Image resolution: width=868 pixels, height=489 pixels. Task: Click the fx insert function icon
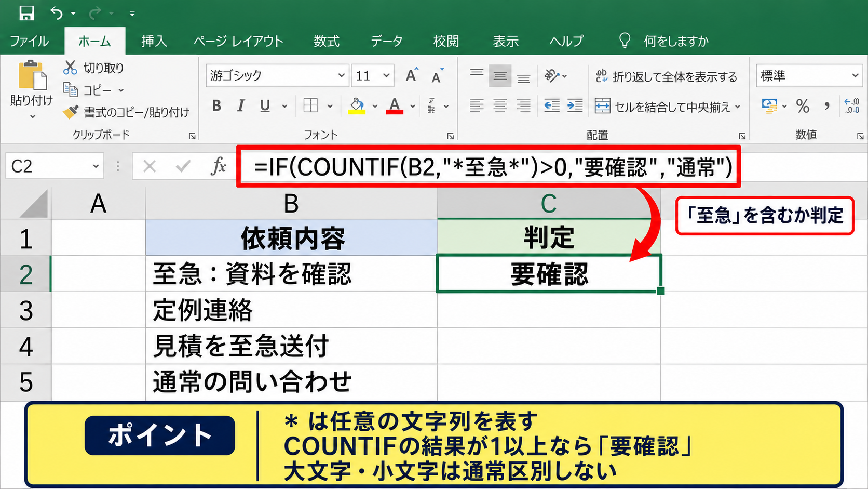[219, 166]
